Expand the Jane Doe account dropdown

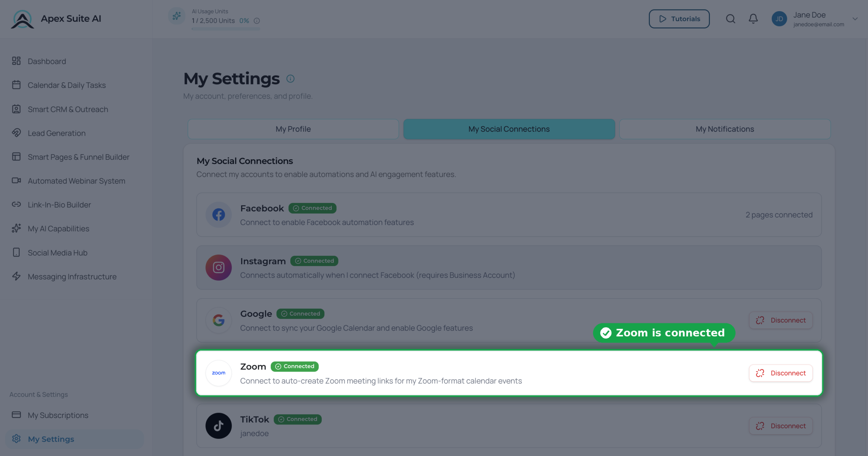click(855, 19)
